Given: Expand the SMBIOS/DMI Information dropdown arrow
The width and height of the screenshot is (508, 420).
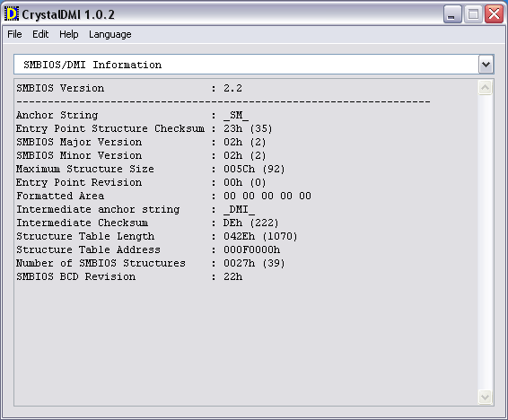Looking at the screenshot, I should point(486,65).
